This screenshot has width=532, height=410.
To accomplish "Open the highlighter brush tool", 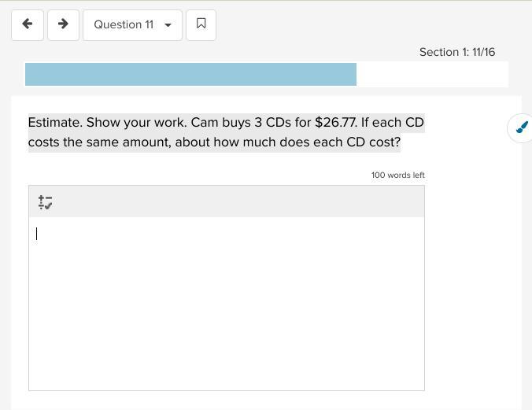I will tap(521, 127).
